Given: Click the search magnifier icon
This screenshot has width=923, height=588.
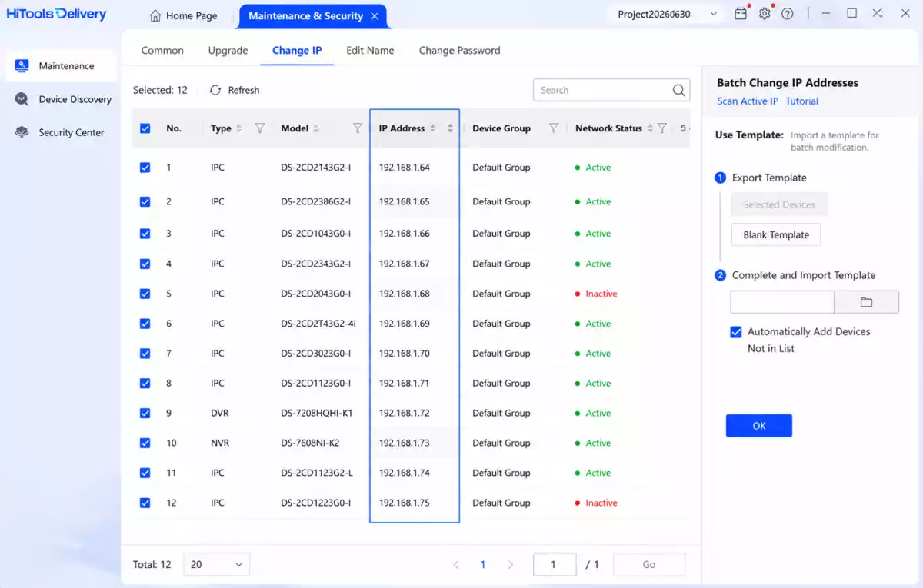Looking at the screenshot, I should (x=678, y=90).
